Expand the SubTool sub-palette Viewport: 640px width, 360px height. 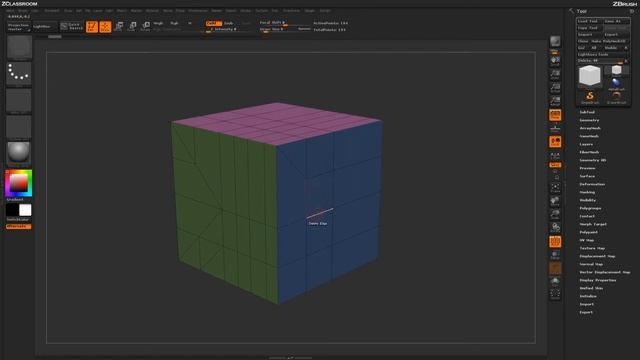(587, 112)
